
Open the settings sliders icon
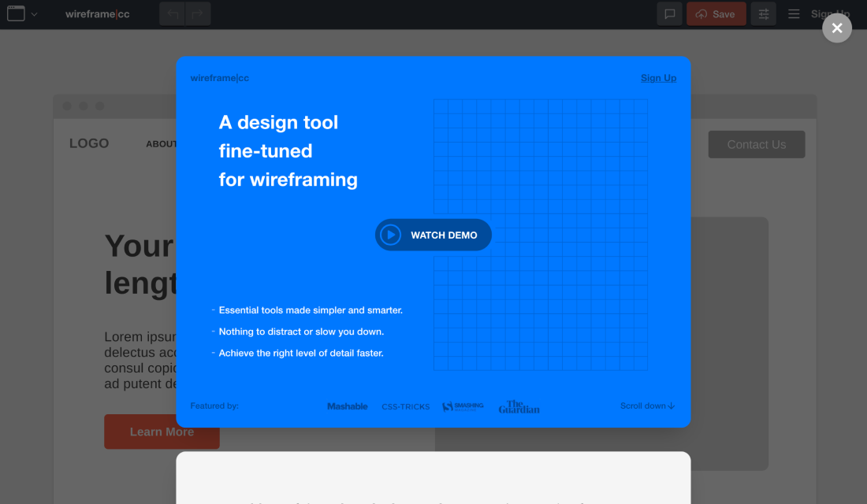pos(763,14)
